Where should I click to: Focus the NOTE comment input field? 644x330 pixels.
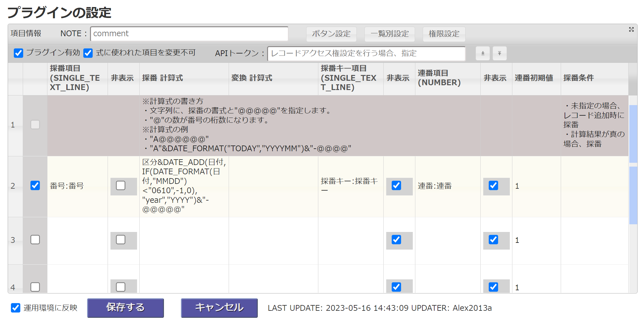pos(189,34)
